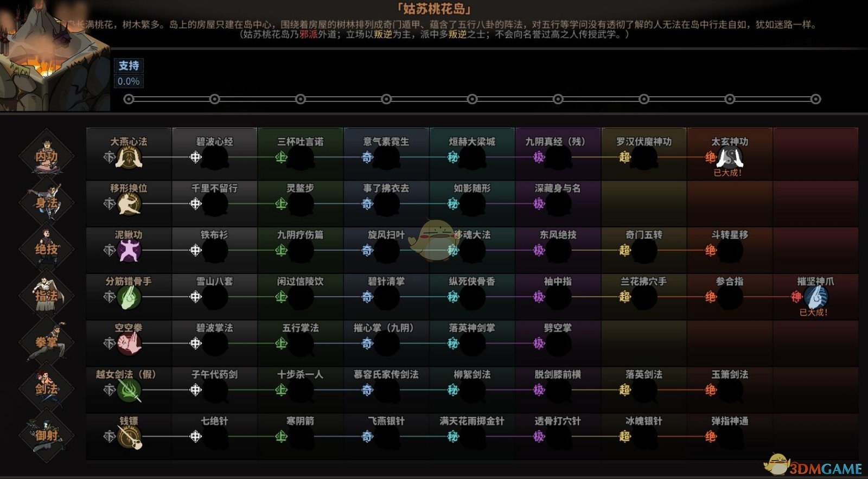Image resolution: width=868 pixels, height=479 pixels.
Task: Click the 已大成！ text under 太玄神功
Action: 728,173
